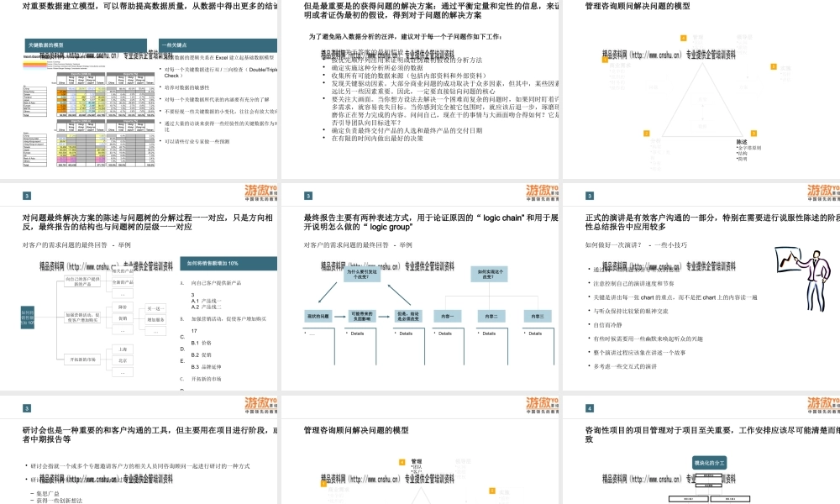This screenshot has width=840, height=504.
Task: Click the bullet 在有限的时间内做出最好的决策
Action: click(377, 139)
